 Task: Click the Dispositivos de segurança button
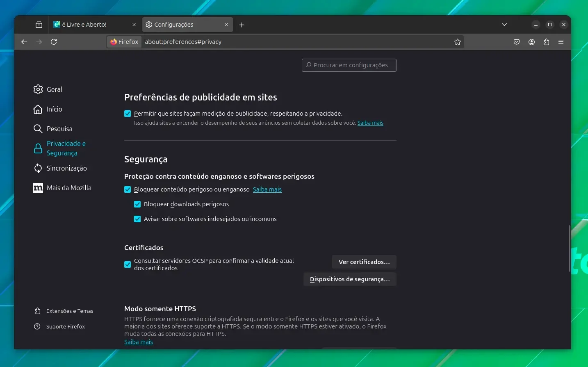350,279
